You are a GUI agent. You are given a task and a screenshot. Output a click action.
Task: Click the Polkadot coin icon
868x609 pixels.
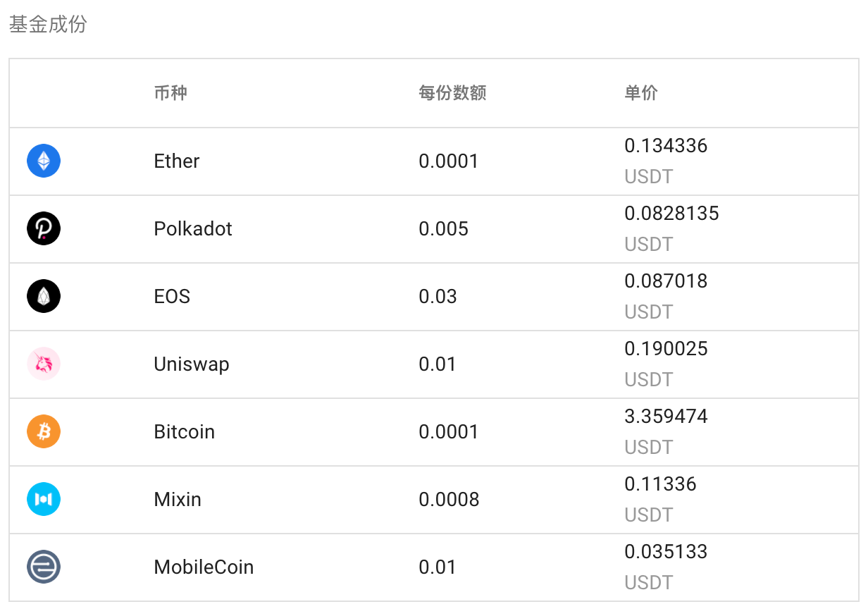(44, 228)
